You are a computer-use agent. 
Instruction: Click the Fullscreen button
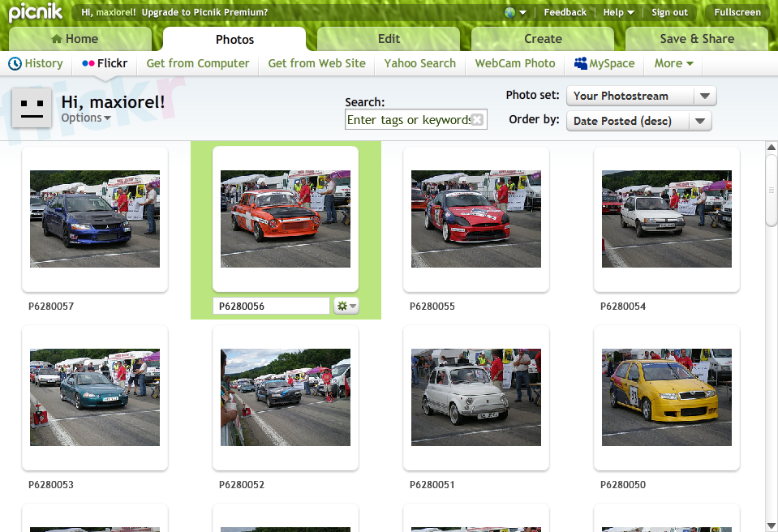pyautogui.click(x=737, y=12)
